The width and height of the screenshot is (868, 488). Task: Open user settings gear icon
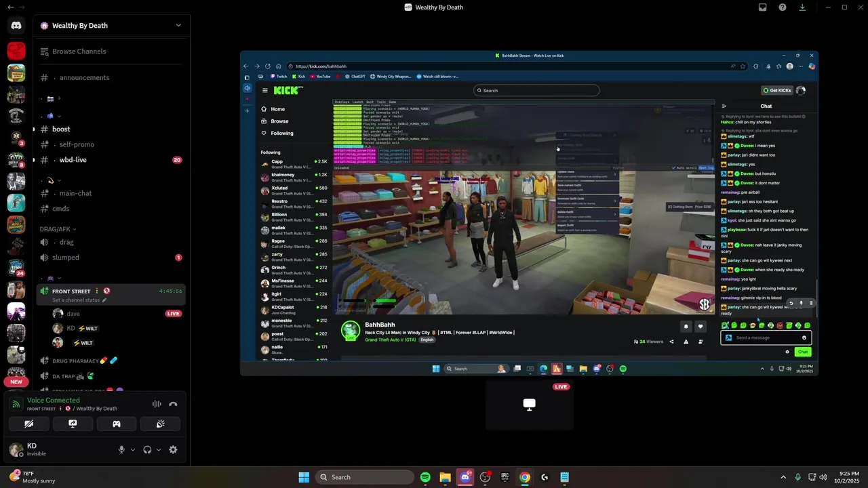point(173,449)
